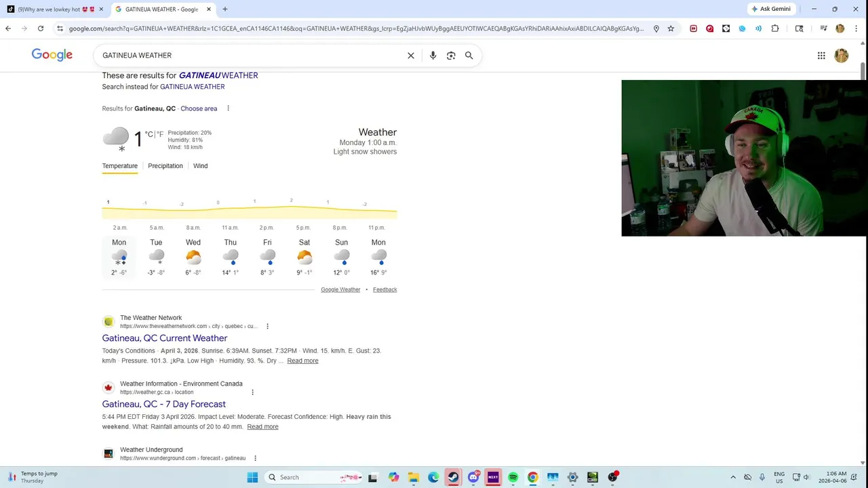Clear the search box with the X icon
868x488 pixels.
click(x=410, y=56)
